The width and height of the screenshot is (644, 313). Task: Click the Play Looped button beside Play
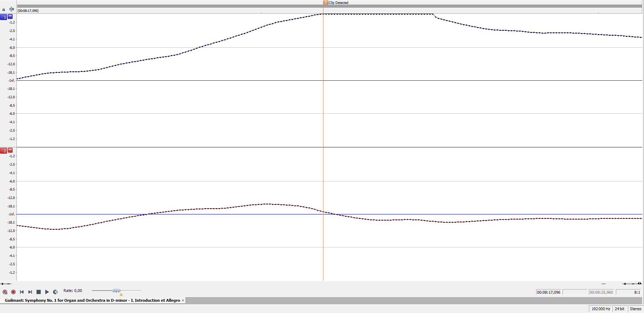coord(55,292)
